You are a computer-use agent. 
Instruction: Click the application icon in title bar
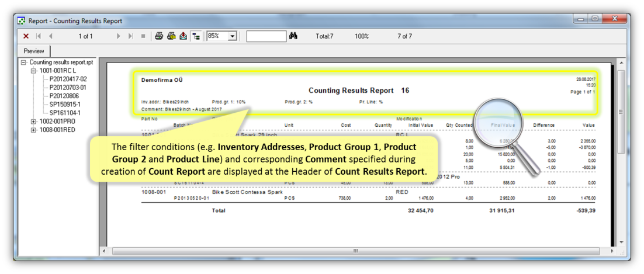click(22, 20)
